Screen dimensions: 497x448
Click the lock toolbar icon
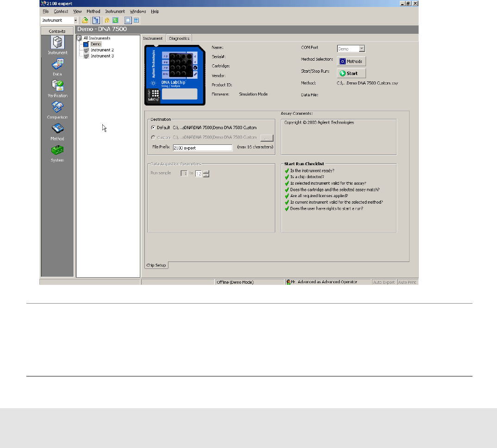(x=107, y=20)
